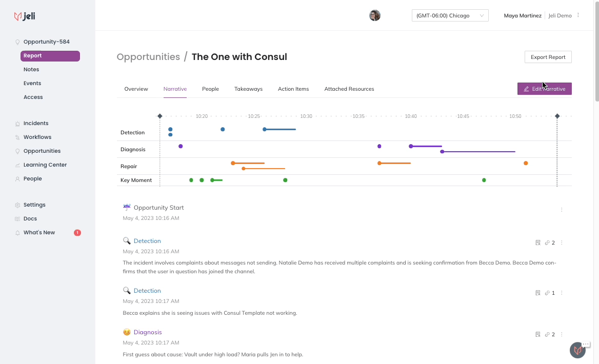599x364 pixels.
Task: Open Learning Center in sidebar
Action: [x=45, y=165]
